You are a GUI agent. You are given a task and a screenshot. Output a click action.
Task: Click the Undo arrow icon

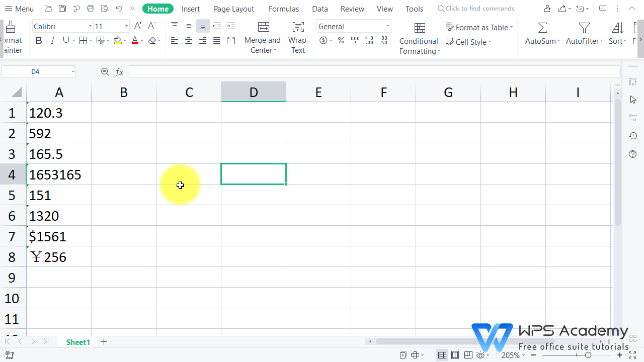[119, 9]
